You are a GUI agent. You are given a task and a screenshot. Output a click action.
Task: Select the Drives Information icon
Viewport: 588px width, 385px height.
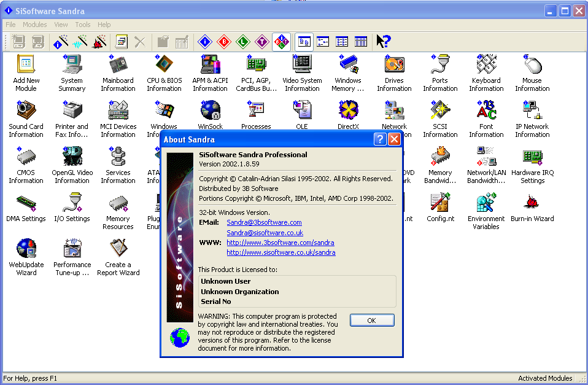click(x=394, y=64)
